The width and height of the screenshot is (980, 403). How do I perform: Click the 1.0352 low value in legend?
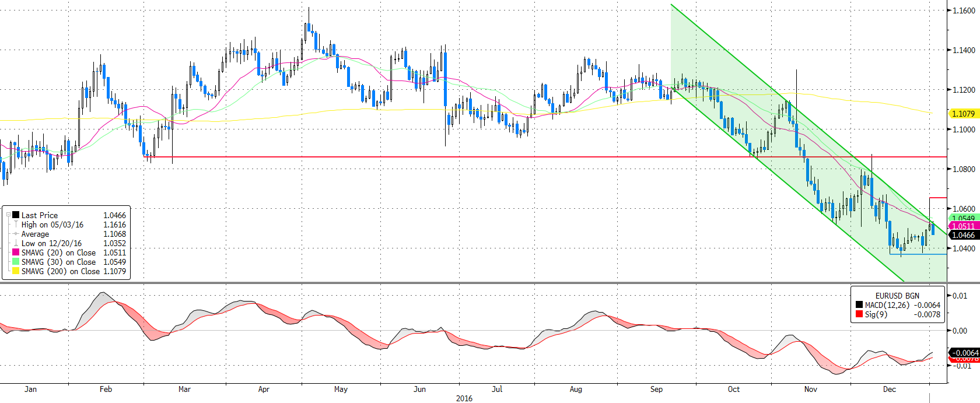(x=114, y=243)
